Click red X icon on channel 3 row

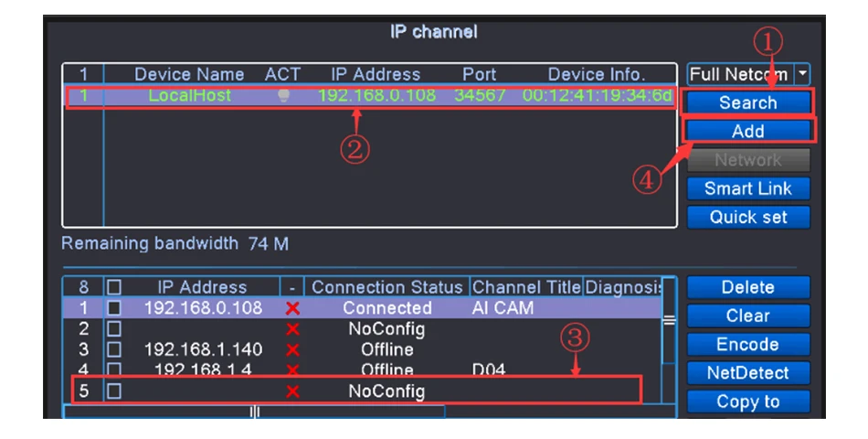click(292, 349)
